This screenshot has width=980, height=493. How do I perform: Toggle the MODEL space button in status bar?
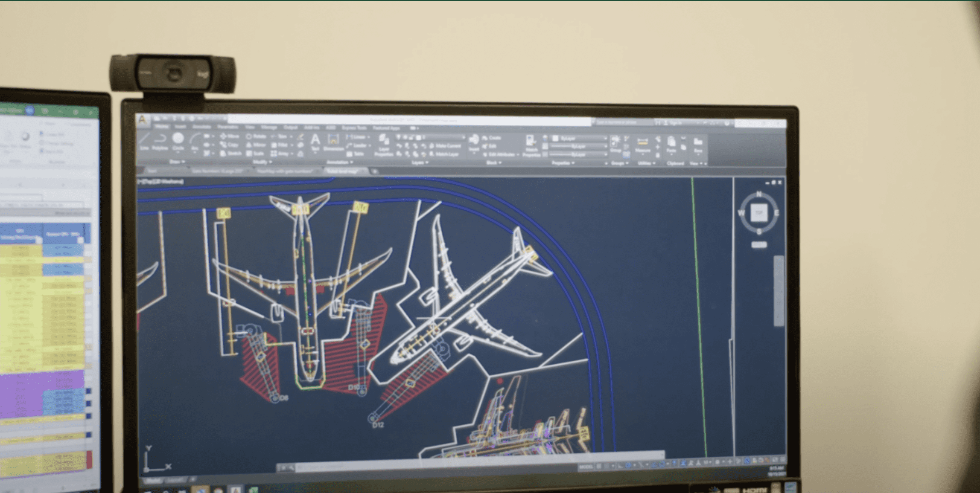pyautogui.click(x=586, y=467)
